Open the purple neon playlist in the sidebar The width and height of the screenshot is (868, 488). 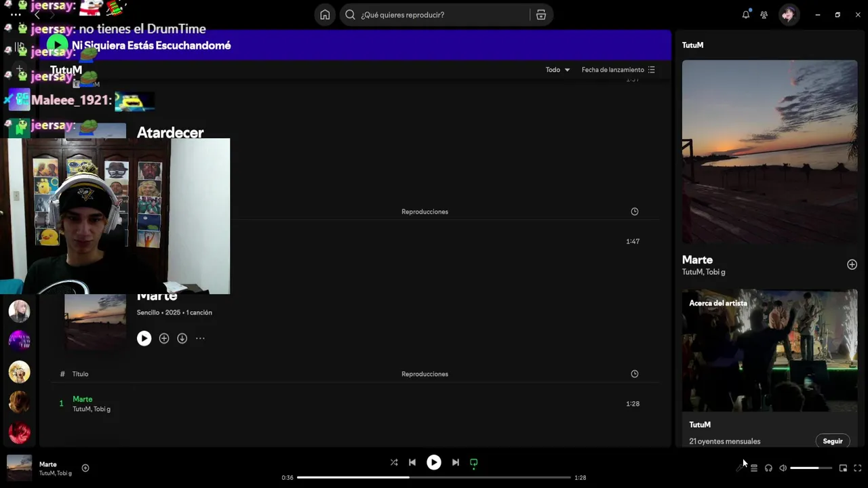tap(19, 340)
